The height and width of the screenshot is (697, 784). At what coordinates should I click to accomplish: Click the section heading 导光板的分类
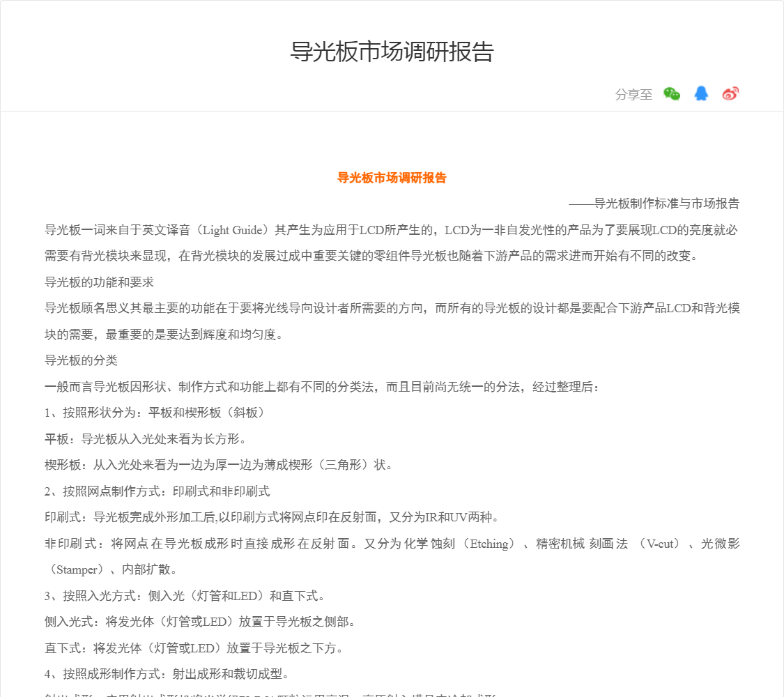click(x=81, y=360)
